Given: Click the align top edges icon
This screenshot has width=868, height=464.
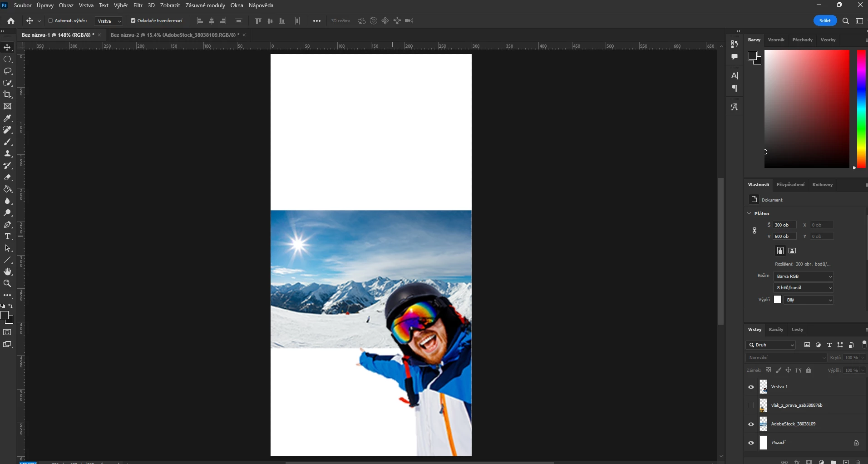Looking at the screenshot, I should pyautogui.click(x=258, y=21).
